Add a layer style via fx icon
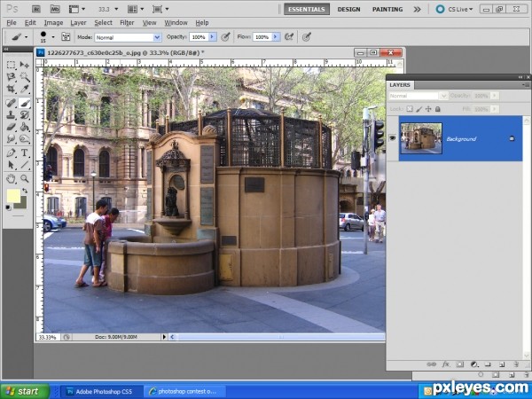The height and width of the screenshot is (399, 532). 445,364
